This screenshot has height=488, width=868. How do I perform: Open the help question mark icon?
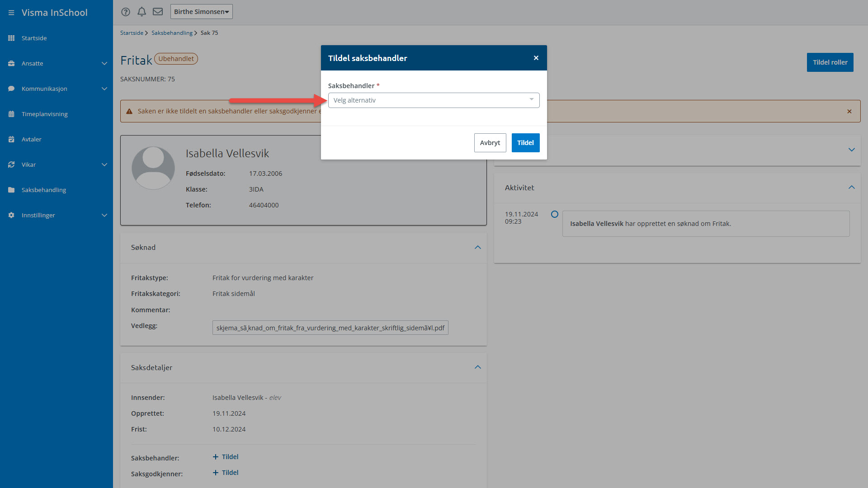tap(126, 12)
